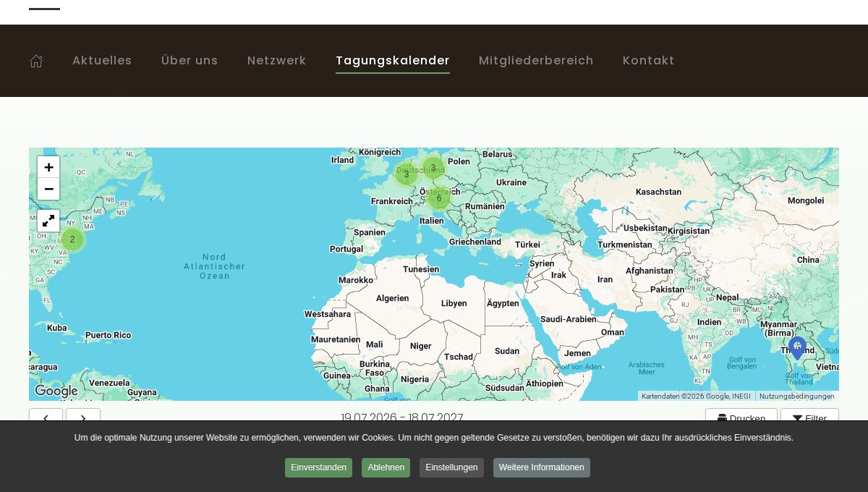
Task: Go to next date range
Action: pos(83,417)
